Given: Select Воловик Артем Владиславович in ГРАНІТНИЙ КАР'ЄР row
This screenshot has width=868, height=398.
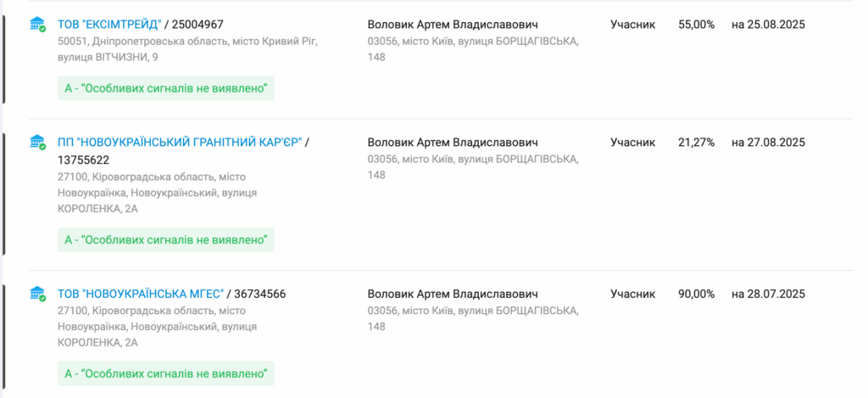Looking at the screenshot, I should [x=453, y=143].
